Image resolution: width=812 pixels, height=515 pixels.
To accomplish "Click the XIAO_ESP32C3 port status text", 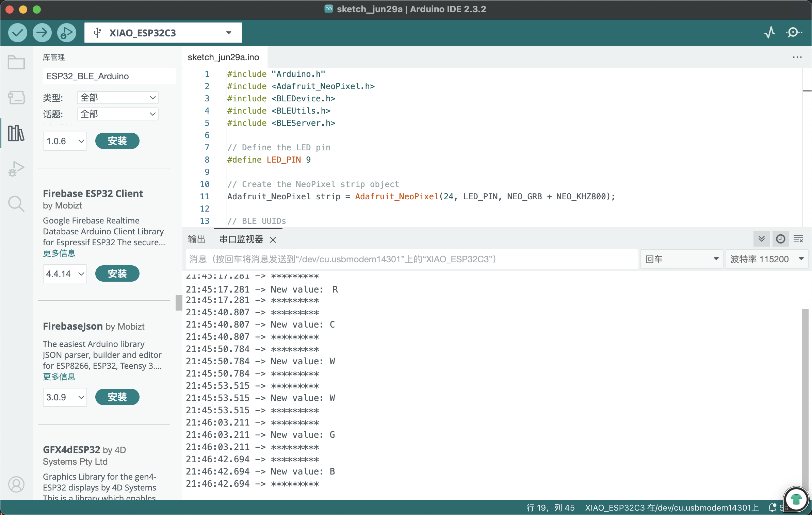I will pos(672,508).
